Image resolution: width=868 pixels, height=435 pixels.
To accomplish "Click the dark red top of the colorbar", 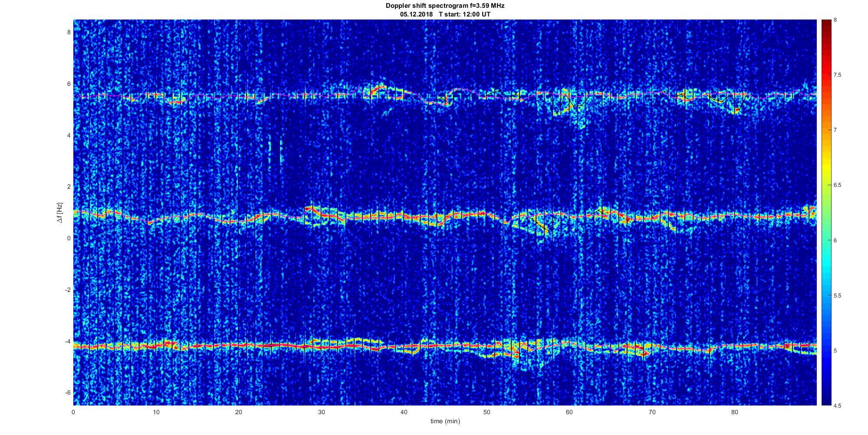I will point(826,23).
